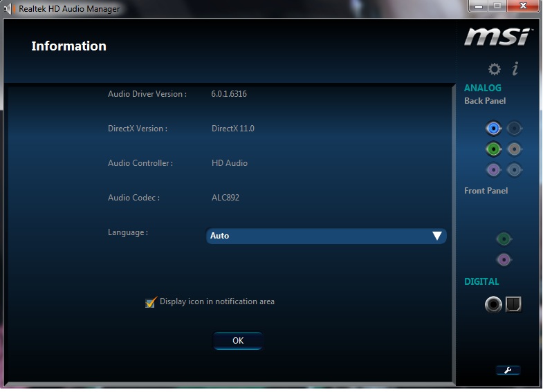Open the wrench connector settings button
543x392 pixels.
pos(508,370)
